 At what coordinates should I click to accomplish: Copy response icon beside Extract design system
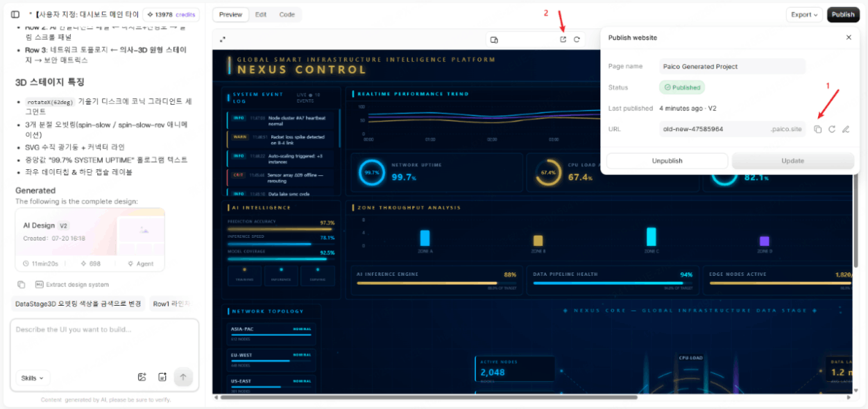point(22,285)
